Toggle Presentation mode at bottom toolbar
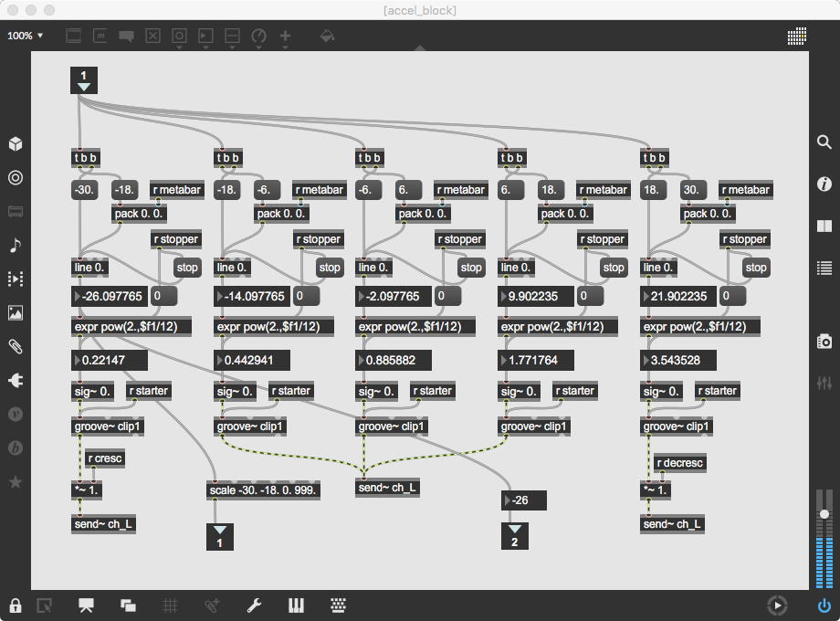Viewport: 840px width, 621px height. 86,605
